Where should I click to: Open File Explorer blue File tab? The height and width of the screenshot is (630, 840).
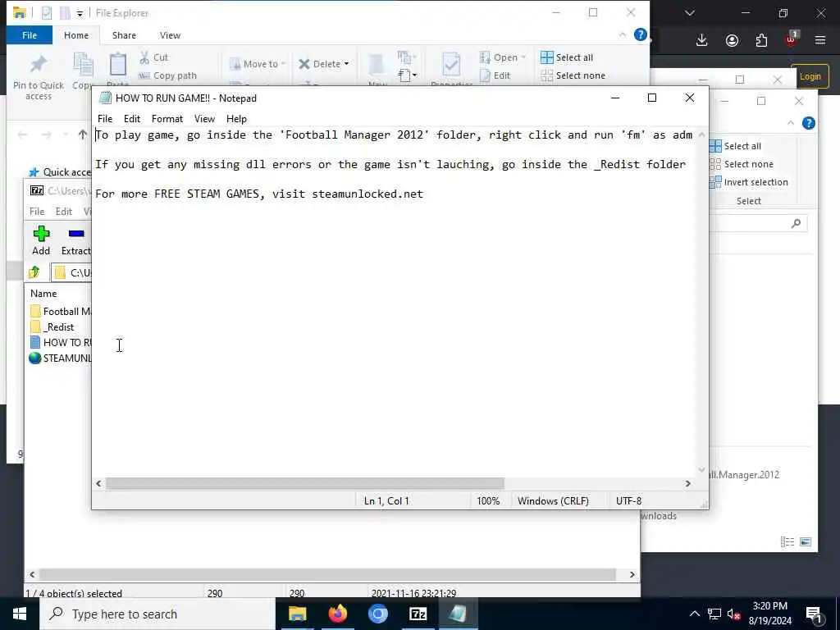pos(30,35)
